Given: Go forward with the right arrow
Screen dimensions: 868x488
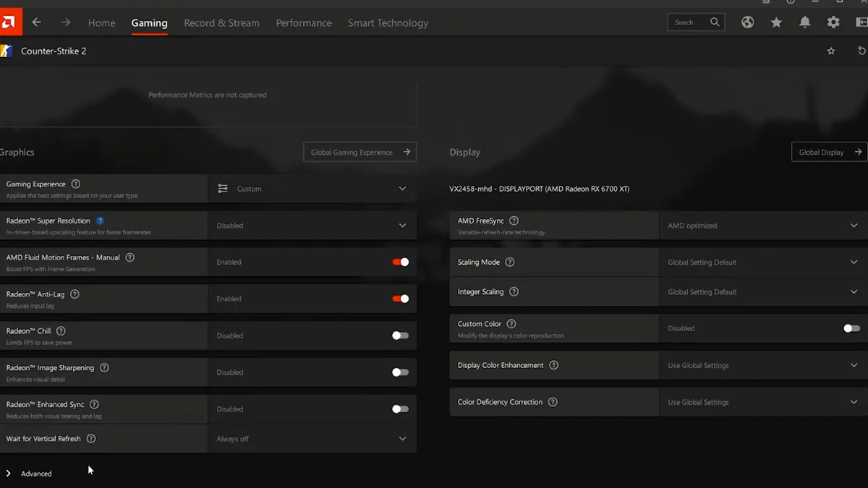Looking at the screenshot, I should (66, 22).
